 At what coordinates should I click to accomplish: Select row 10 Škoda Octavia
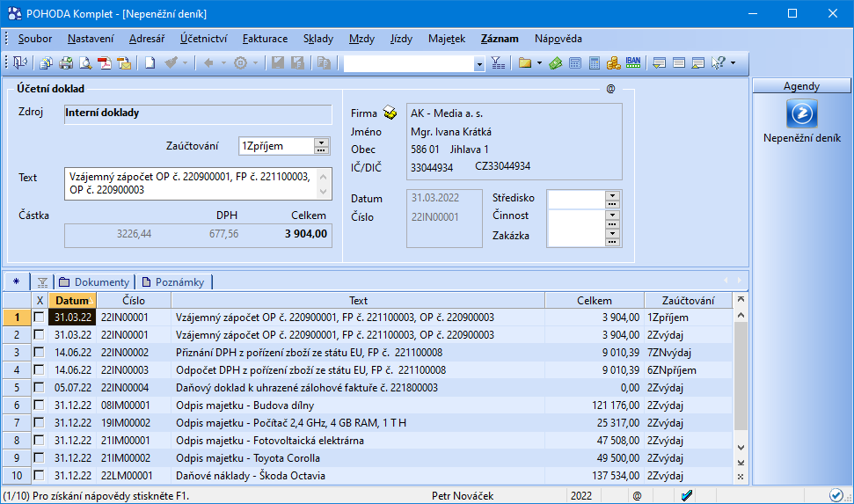click(x=368, y=475)
